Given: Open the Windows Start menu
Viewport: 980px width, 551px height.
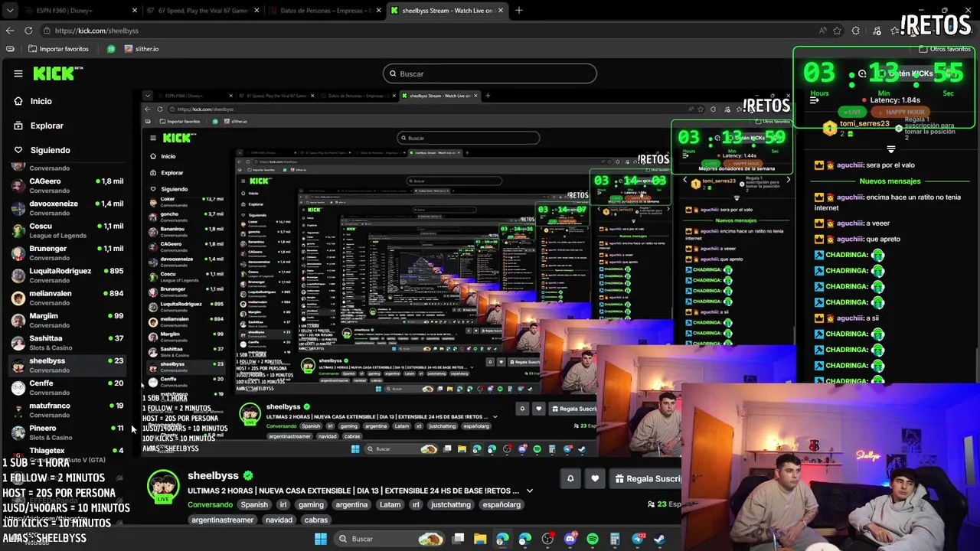Looking at the screenshot, I should tap(321, 539).
